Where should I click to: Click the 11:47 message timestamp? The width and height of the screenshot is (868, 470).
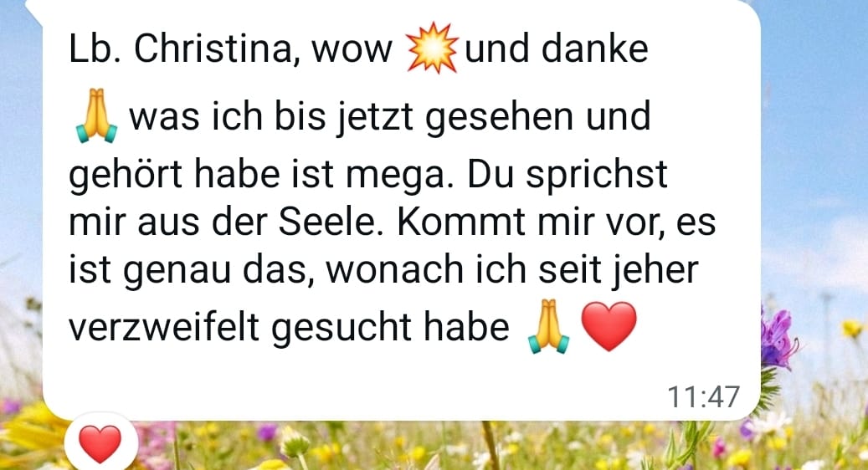[704, 396]
